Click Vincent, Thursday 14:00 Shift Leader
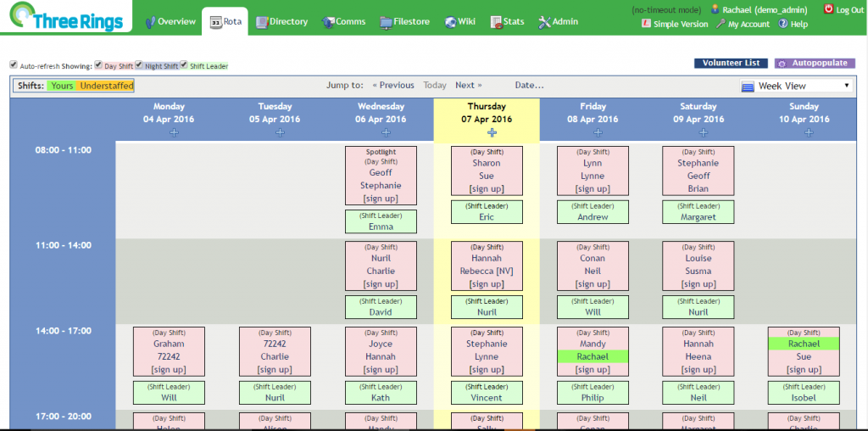This screenshot has height=431, width=868. tap(487, 397)
